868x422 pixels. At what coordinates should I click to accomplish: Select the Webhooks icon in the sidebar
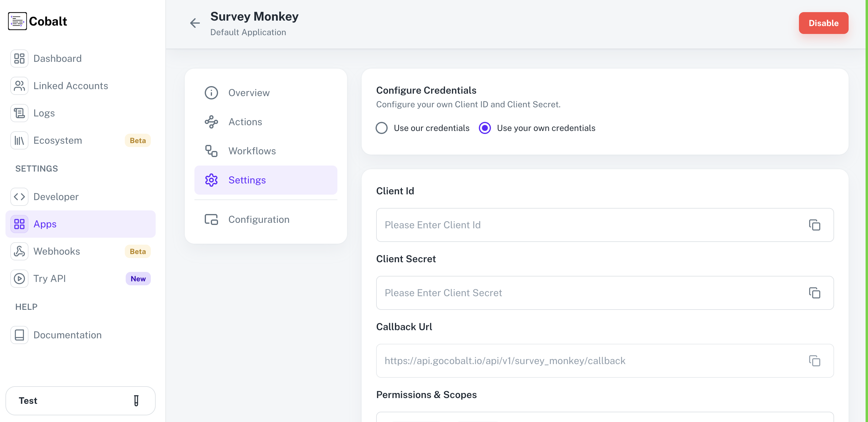click(x=19, y=251)
